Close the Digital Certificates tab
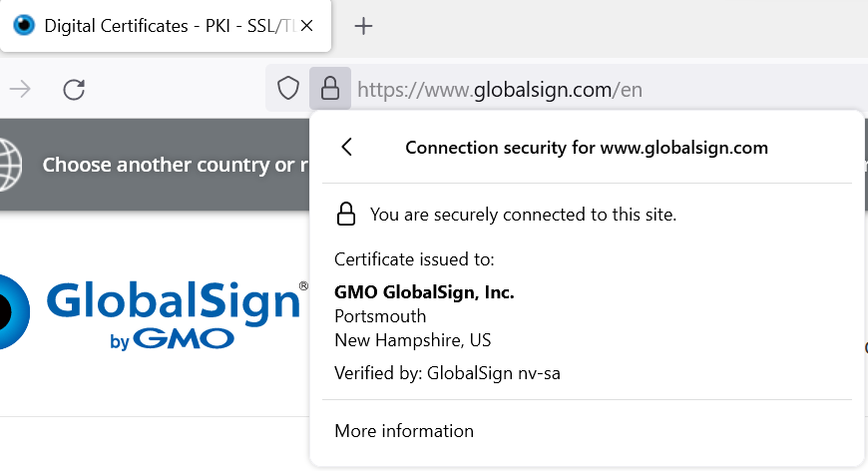 tap(307, 26)
